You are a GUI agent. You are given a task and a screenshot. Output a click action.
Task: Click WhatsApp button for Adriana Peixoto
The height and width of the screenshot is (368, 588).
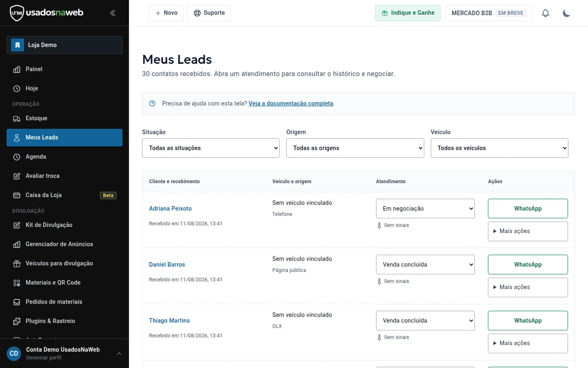coord(528,209)
